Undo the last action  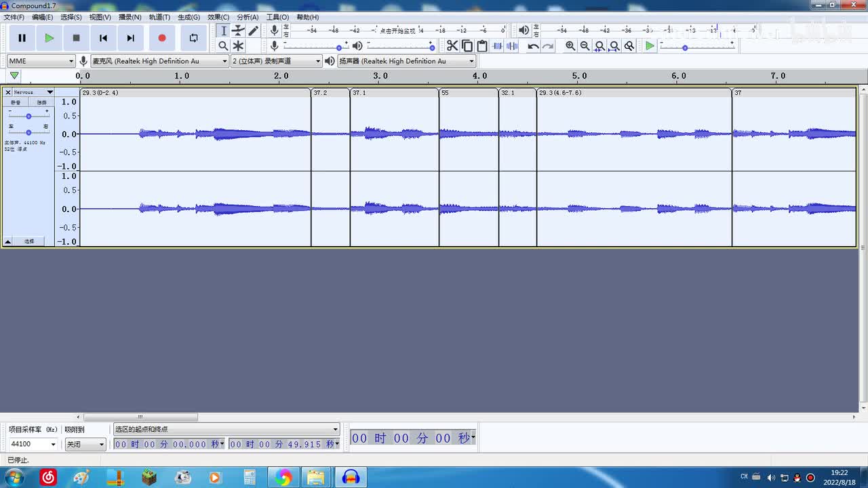533,45
